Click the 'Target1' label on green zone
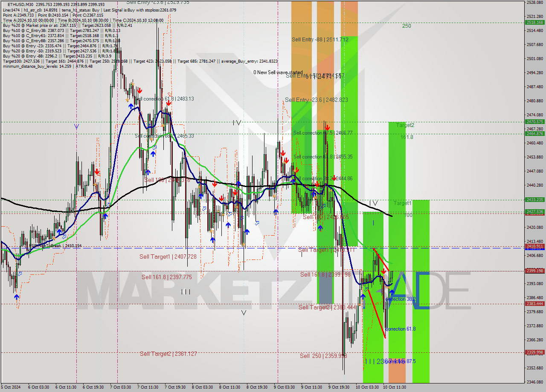 (403, 203)
